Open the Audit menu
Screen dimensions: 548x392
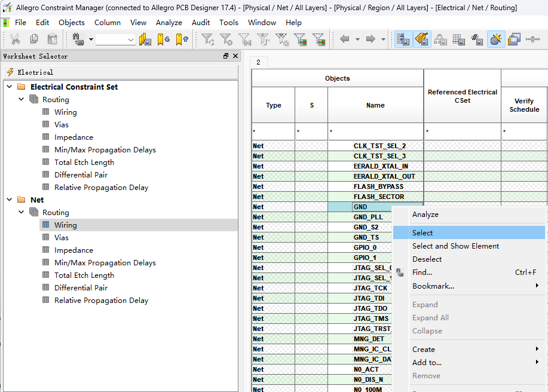pyautogui.click(x=201, y=22)
